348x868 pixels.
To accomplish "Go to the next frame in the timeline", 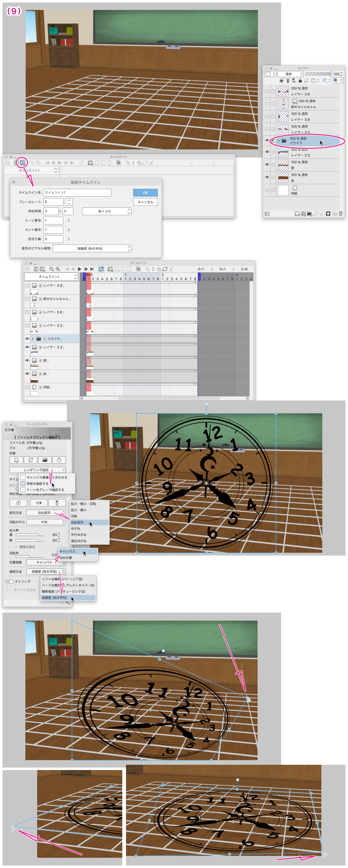I will click(85, 269).
